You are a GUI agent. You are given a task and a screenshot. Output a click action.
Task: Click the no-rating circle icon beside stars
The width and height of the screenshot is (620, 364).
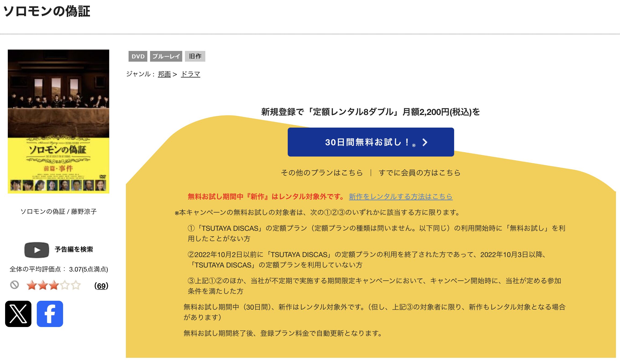pyautogui.click(x=14, y=285)
